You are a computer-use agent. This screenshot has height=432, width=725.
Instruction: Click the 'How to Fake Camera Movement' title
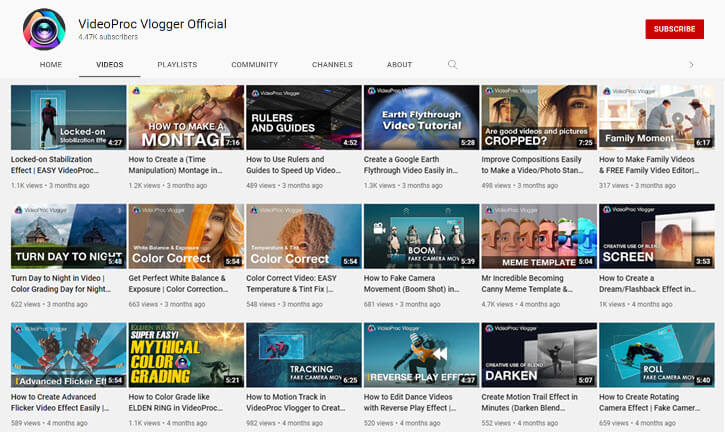[x=420, y=283]
